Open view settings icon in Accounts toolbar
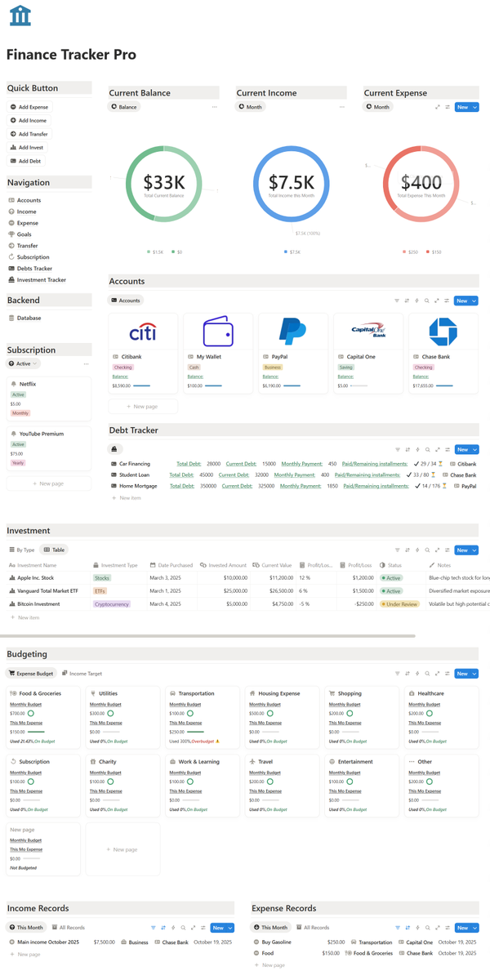The height and width of the screenshot is (980, 490). 447,301
